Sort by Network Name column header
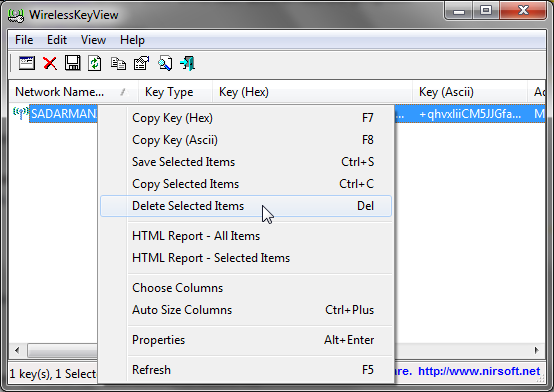554x392 pixels. (73, 92)
